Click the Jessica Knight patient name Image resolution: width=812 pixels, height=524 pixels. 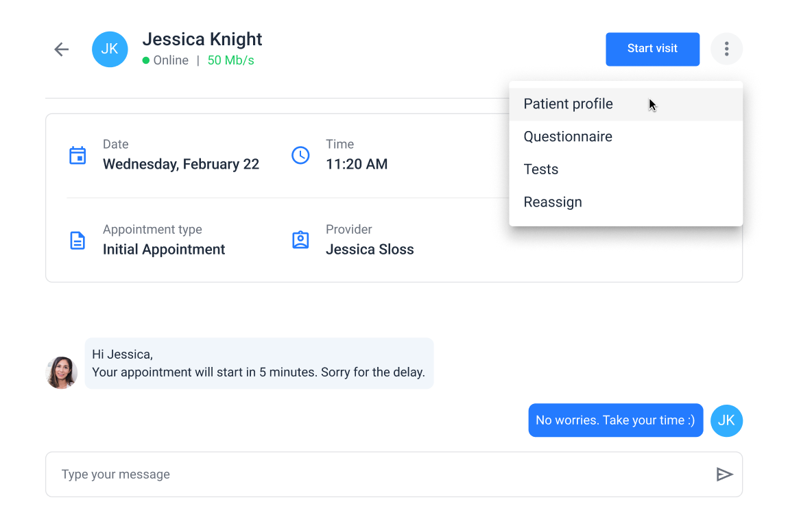pyautogui.click(x=202, y=39)
